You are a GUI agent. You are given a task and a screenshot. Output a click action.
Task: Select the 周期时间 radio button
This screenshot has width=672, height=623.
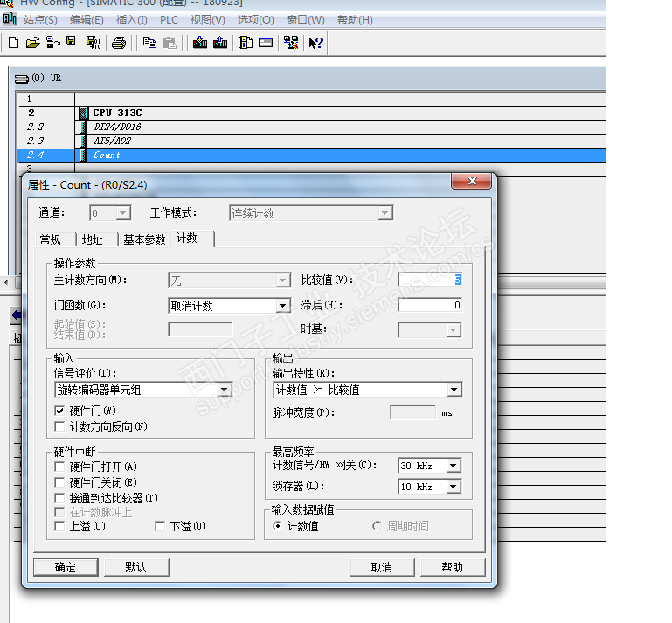(378, 526)
